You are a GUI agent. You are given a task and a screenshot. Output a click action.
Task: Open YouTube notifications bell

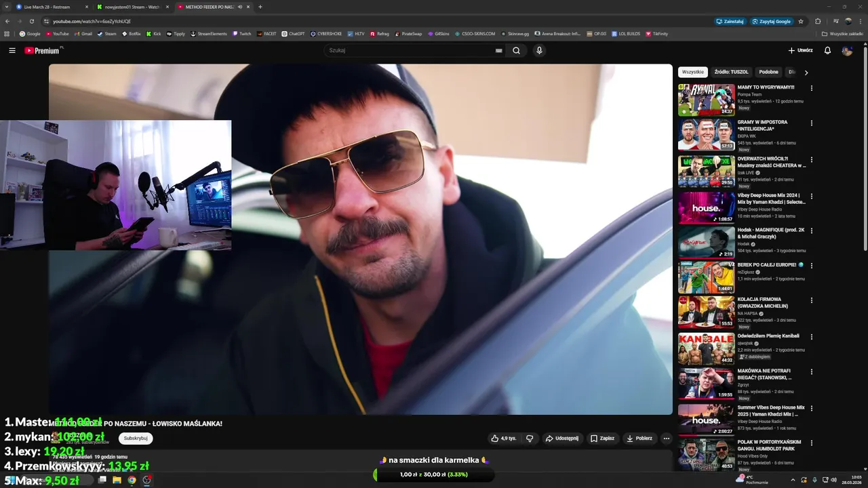[827, 50]
